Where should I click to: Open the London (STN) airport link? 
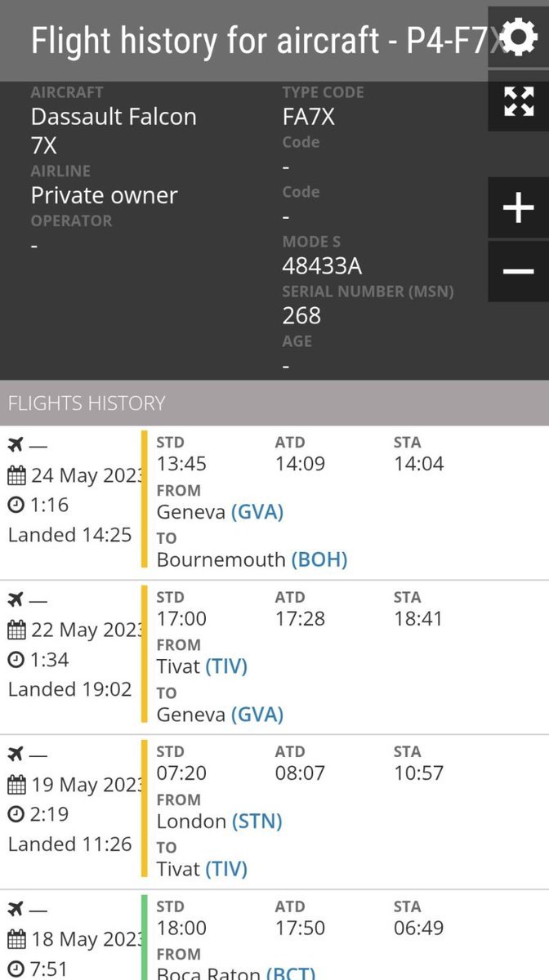(x=257, y=822)
